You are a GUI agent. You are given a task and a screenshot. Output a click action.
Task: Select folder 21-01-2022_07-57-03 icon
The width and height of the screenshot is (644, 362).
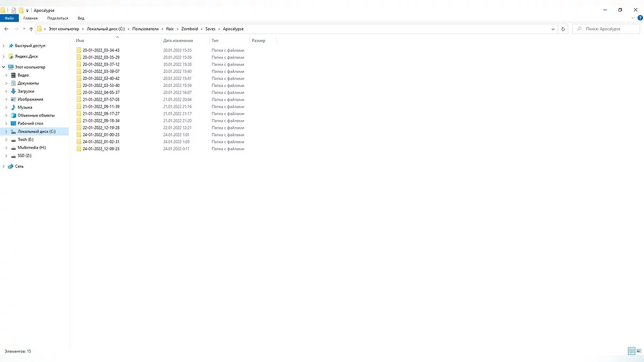click(78, 100)
